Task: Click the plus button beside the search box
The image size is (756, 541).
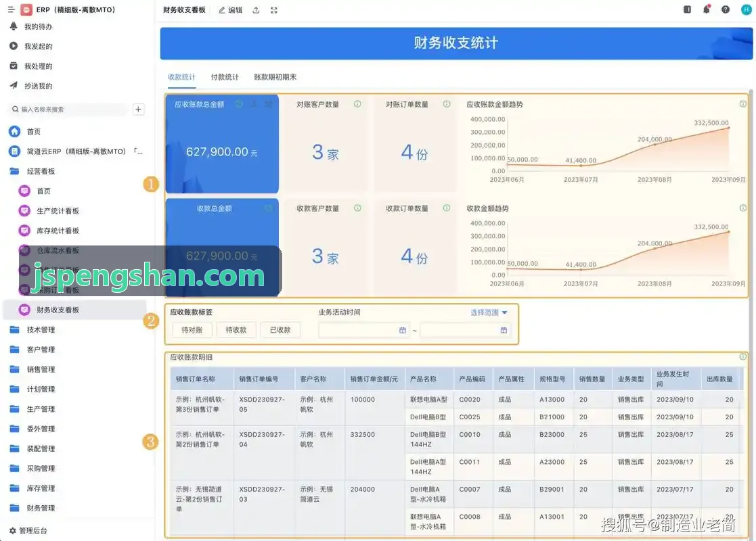Action: [138, 110]
